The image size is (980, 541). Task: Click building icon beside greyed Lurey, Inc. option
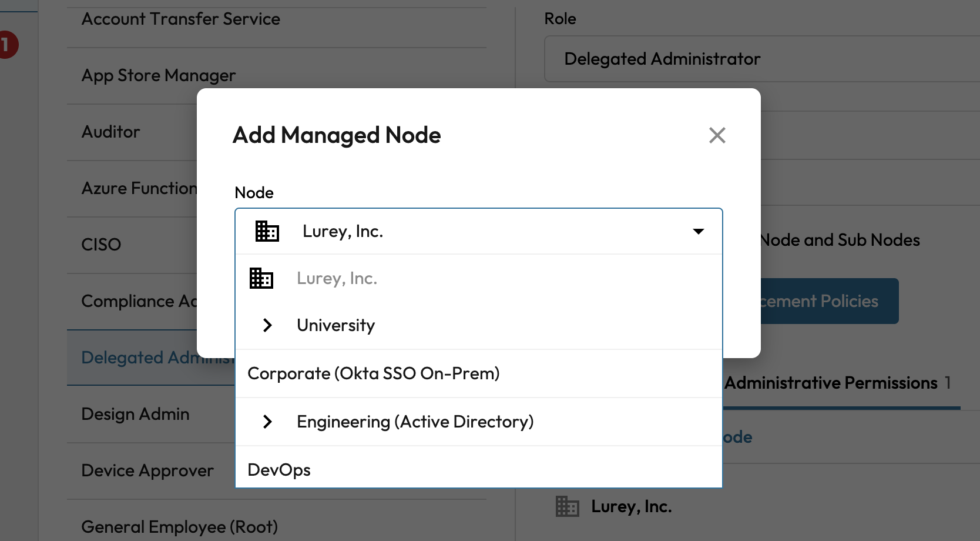pos(261,278)
